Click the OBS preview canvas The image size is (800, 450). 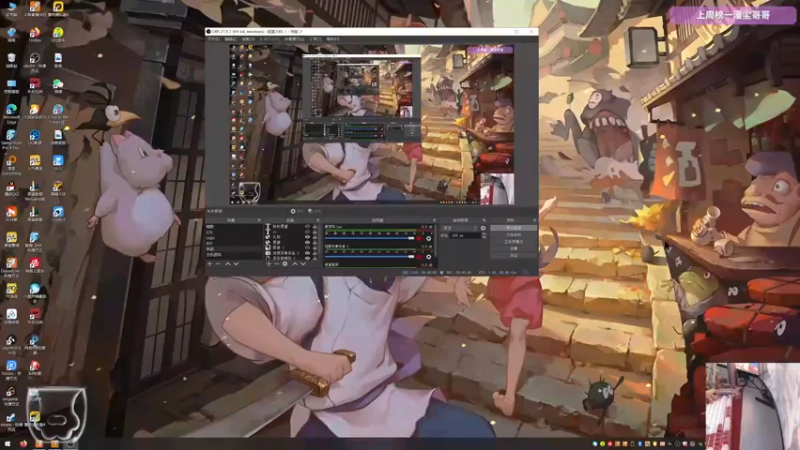point(371,124)
